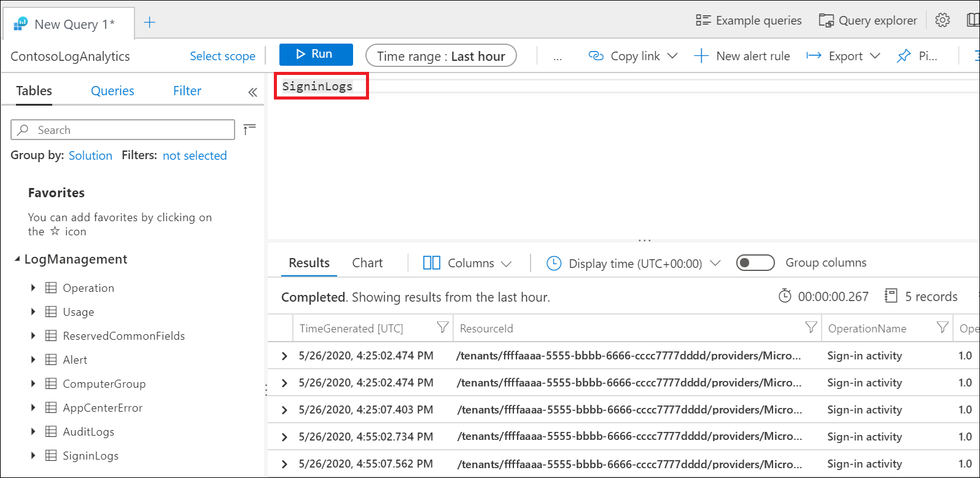This screenshot has height=478, width=980.
Task: Switch to the Filter tab
Action: coord(187,91)
